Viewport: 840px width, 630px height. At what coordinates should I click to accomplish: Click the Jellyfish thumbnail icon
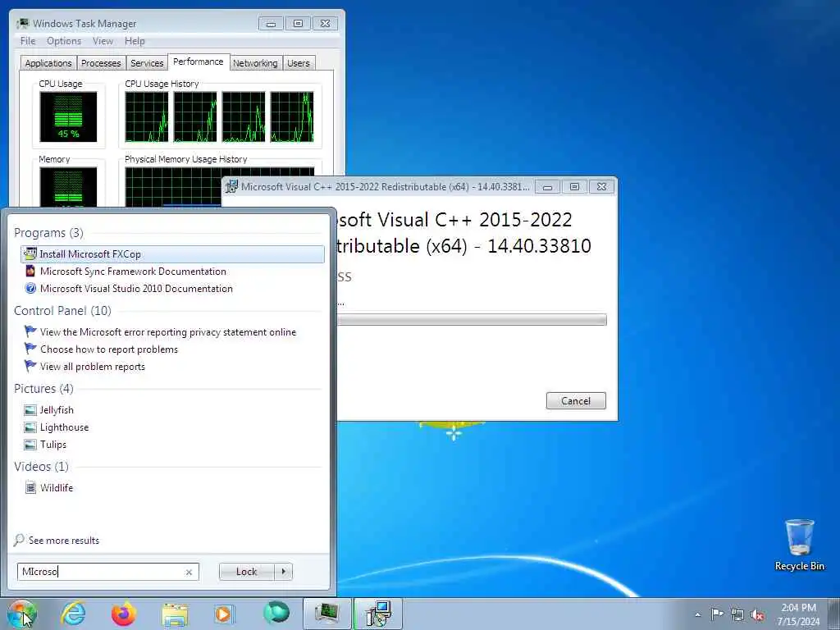[30, 410]
